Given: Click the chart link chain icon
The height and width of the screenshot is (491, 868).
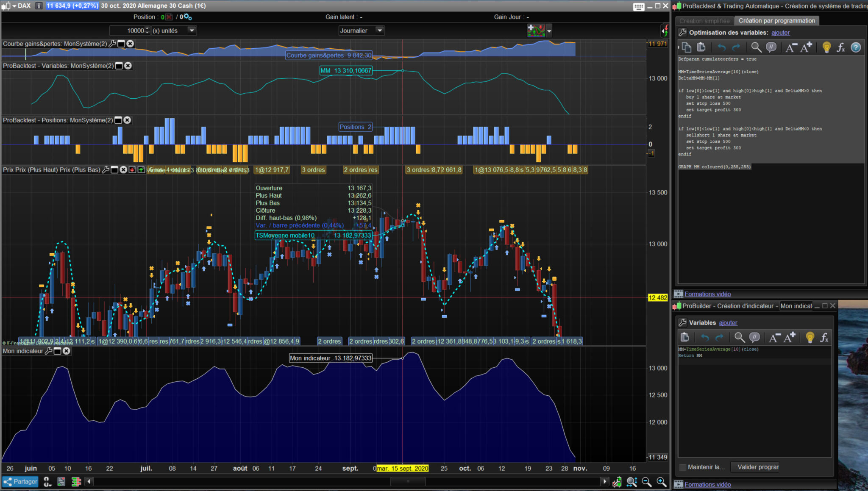Looking at the screenshot, I should point(47,482).
